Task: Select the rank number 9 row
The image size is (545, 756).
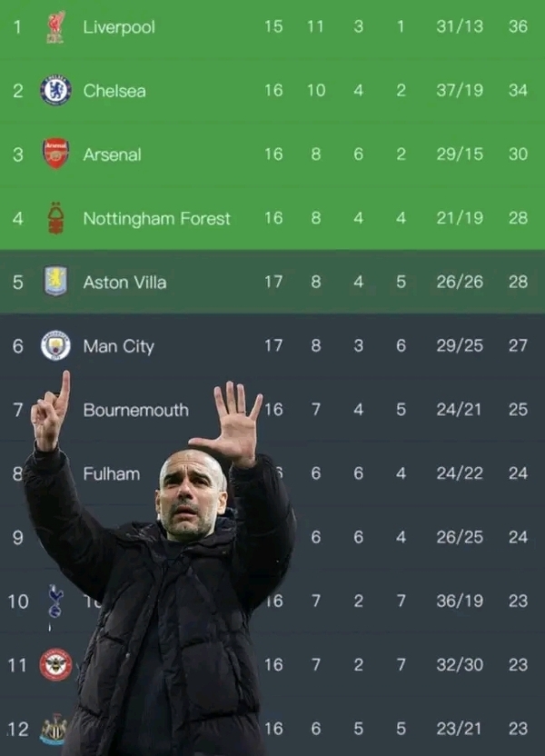Action: pyautogui.click(x=17, y=537)
